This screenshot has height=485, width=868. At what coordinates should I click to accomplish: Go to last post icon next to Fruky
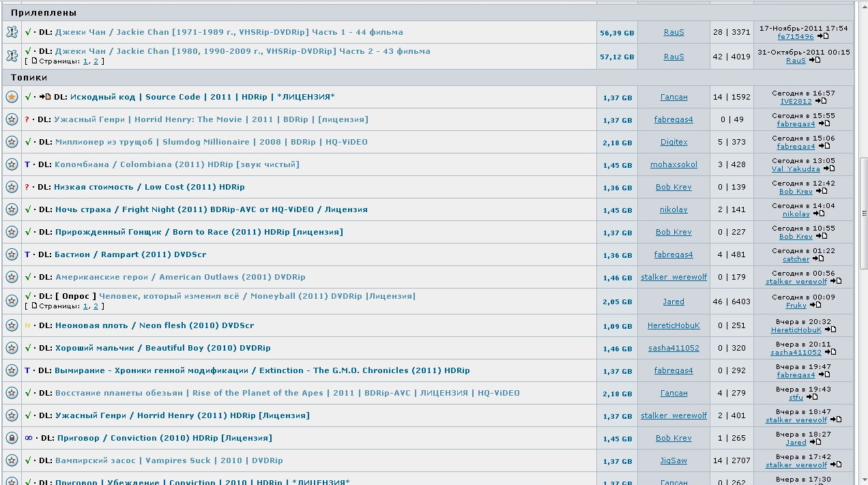tap(815, 306)
